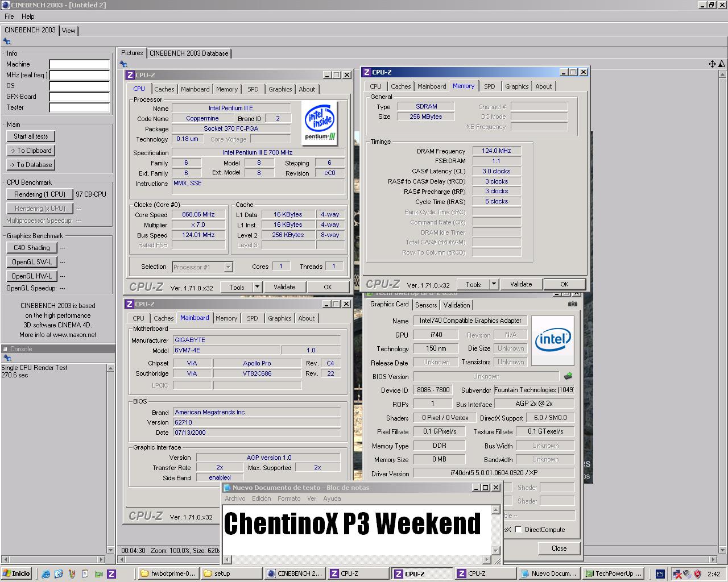Viewport: 728px width, 582px height.
Task: Switch to the Nuevo Documento taskbar button
Action: pos(550,573)
